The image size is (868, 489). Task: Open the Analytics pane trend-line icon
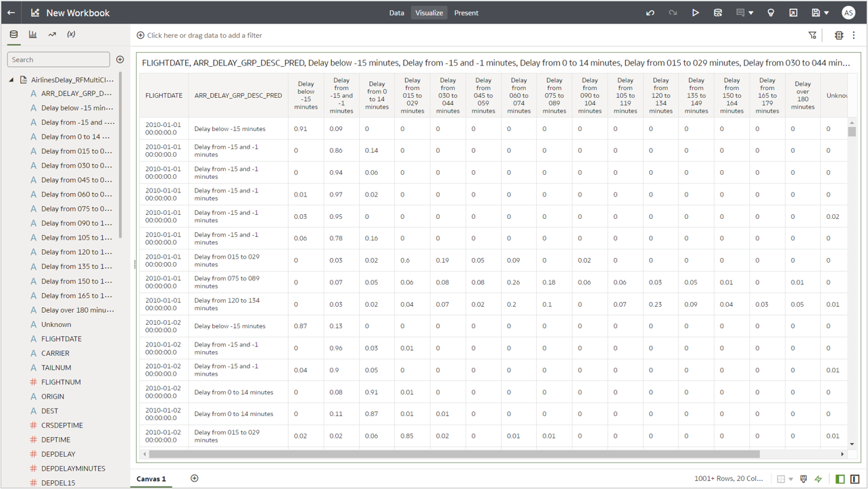point(52,34)
